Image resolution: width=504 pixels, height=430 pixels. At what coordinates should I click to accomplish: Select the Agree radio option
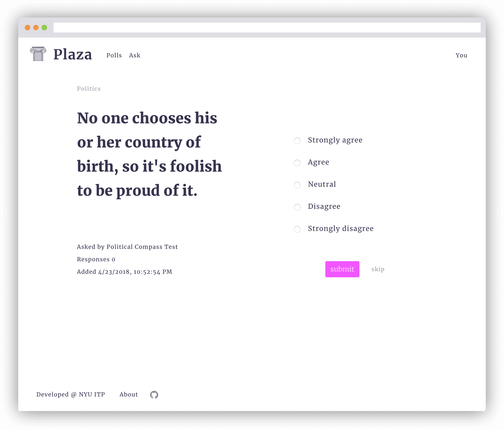point(297,163)
